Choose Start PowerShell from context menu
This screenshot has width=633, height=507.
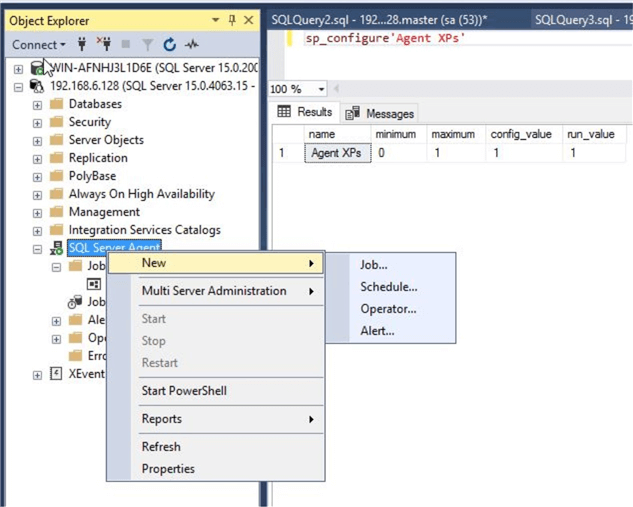pos(216,391)
